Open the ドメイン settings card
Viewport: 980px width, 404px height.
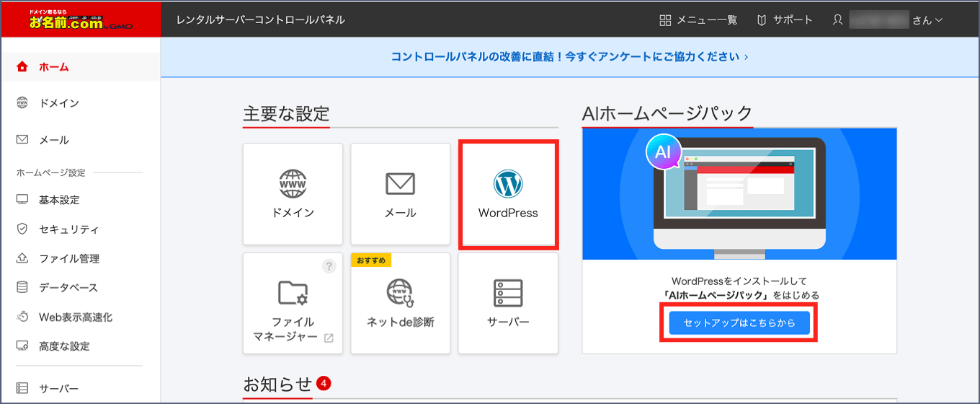tap(293, 194)
